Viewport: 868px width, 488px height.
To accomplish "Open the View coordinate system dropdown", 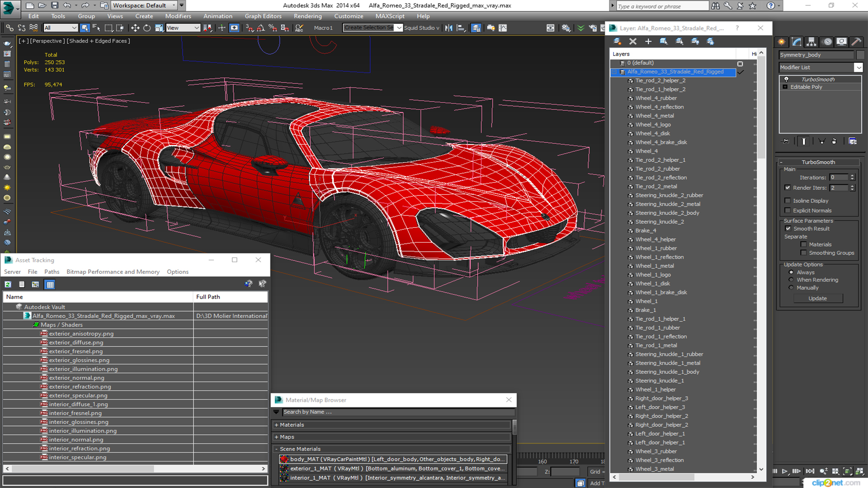I will pyautogui.click(x=183, y=28).
